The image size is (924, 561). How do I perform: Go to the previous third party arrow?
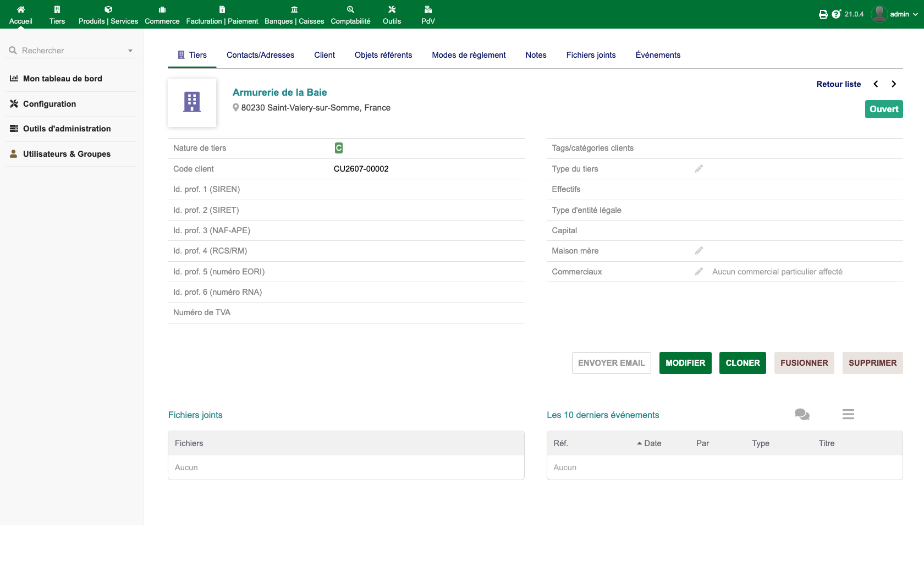(876, 84)
